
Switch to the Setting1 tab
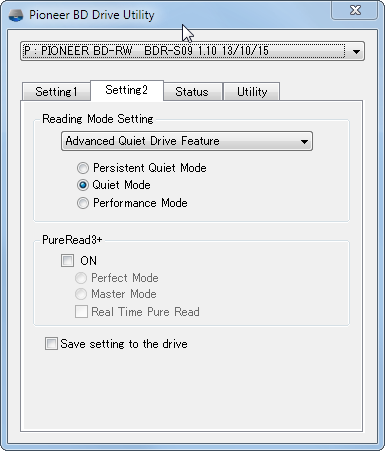pos(56,92)
